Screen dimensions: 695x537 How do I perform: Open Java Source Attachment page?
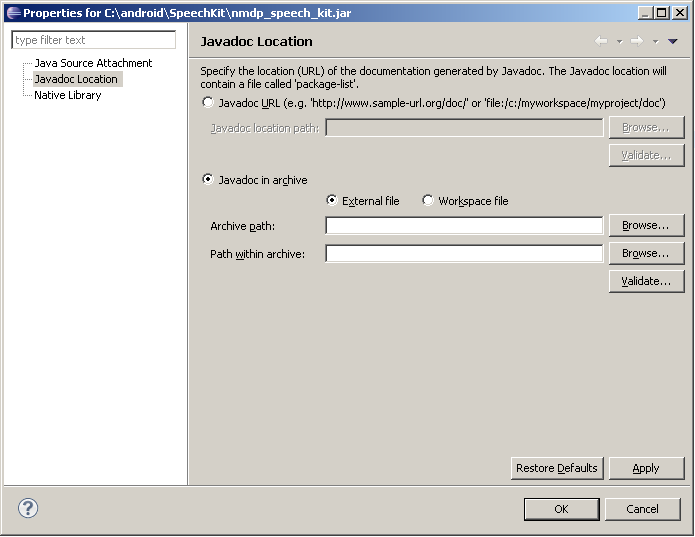coord(93,63)
